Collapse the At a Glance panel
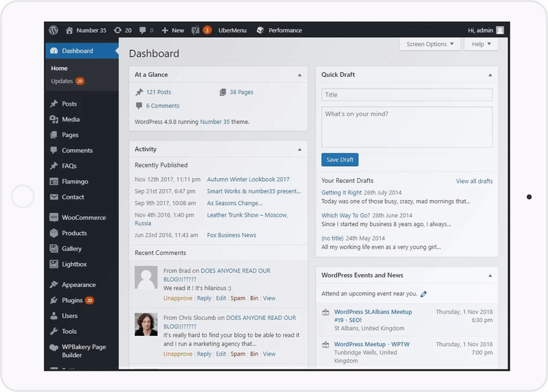Image resolution: width=548 pixels, height=392 pixels. [x=299, y=75]
